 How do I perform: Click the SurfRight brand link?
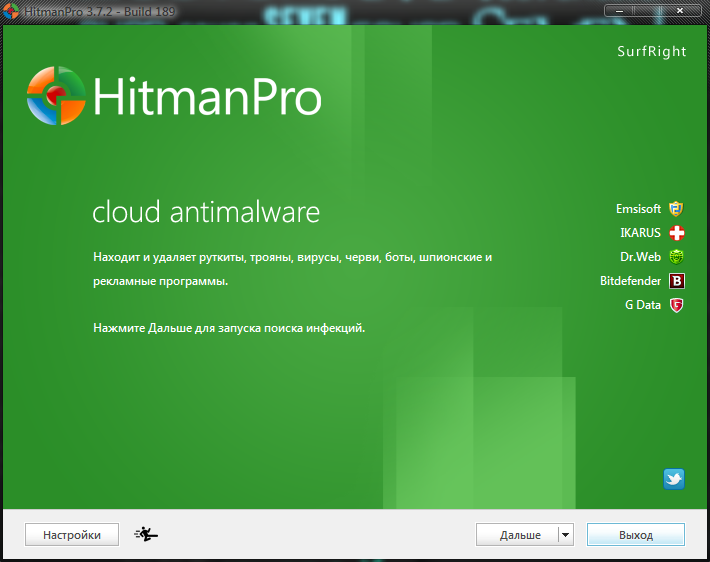tap(652, 52)
